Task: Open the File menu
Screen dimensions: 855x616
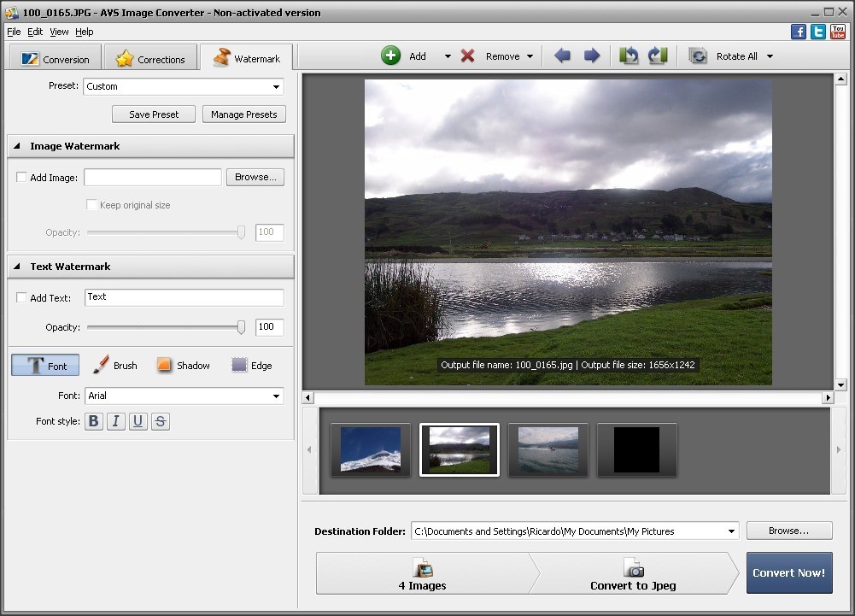Action: coord(14,32)
